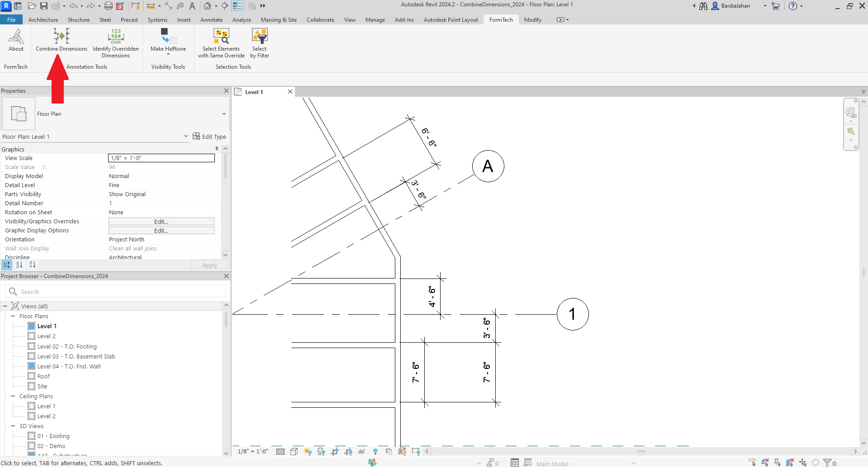
Task: Click the Print icon in quick access toolbar
Action: coord(109,6)
